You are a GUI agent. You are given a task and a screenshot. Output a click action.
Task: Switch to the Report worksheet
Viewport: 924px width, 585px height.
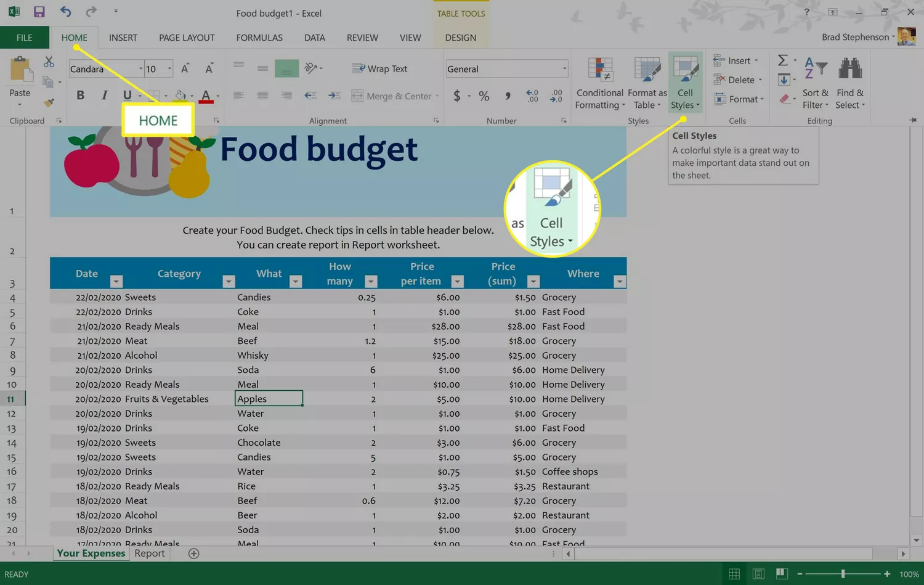(150, 553)
